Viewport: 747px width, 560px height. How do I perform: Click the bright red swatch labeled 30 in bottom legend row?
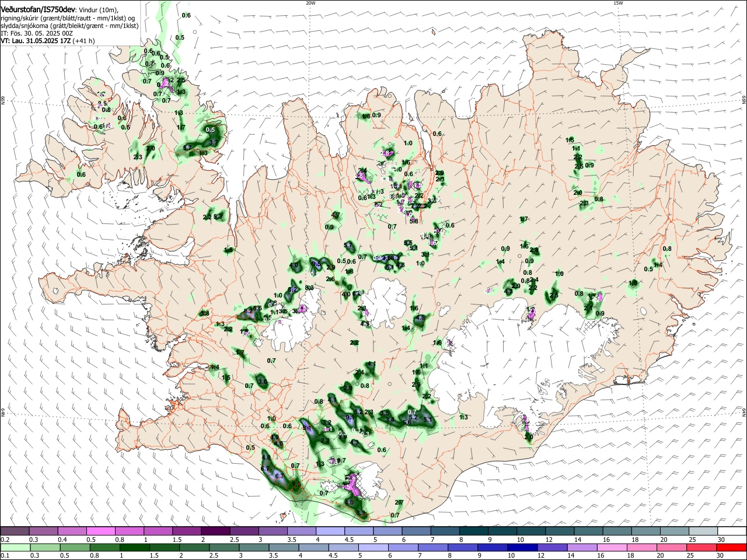731,547
